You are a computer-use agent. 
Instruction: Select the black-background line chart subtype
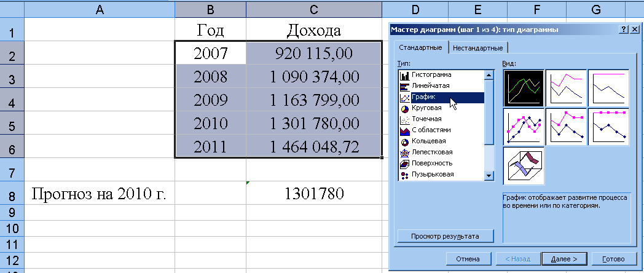524,89
